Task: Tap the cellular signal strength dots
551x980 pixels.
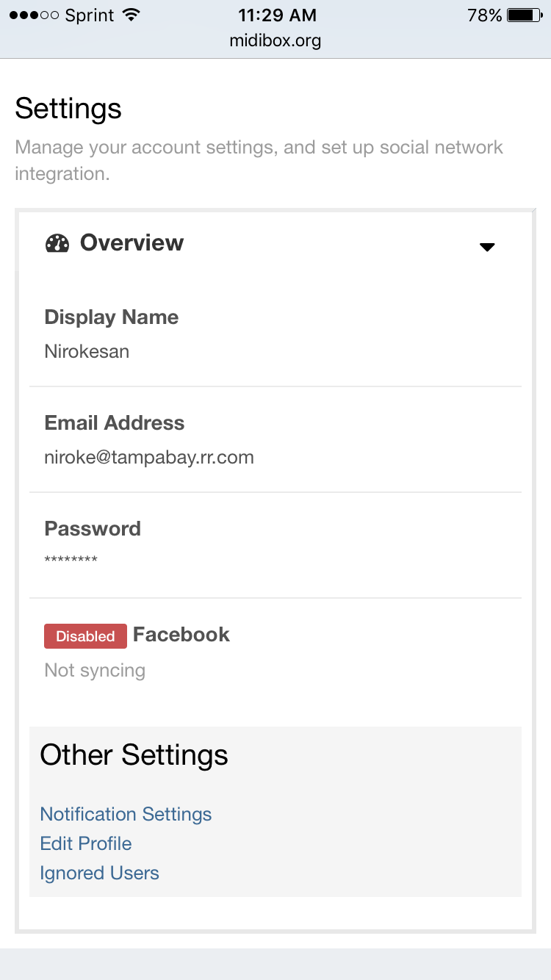Action: [34, 15]
